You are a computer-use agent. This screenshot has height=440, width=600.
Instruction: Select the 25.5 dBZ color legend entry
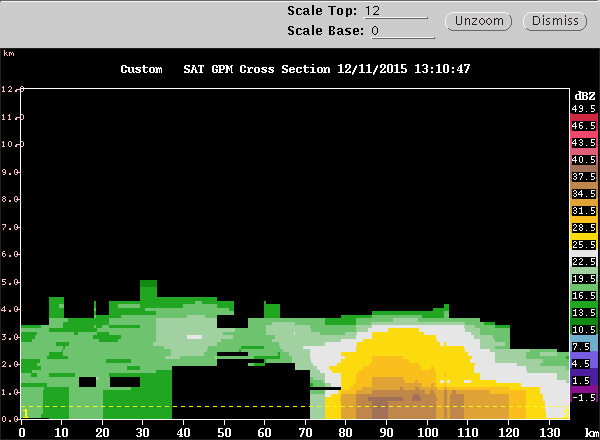pos(584,244)
